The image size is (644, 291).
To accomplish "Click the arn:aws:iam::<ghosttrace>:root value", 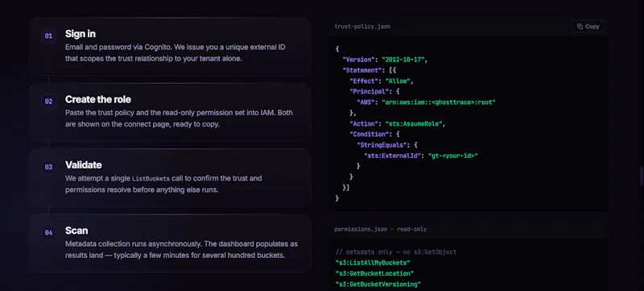I will [x=439, y=102].
